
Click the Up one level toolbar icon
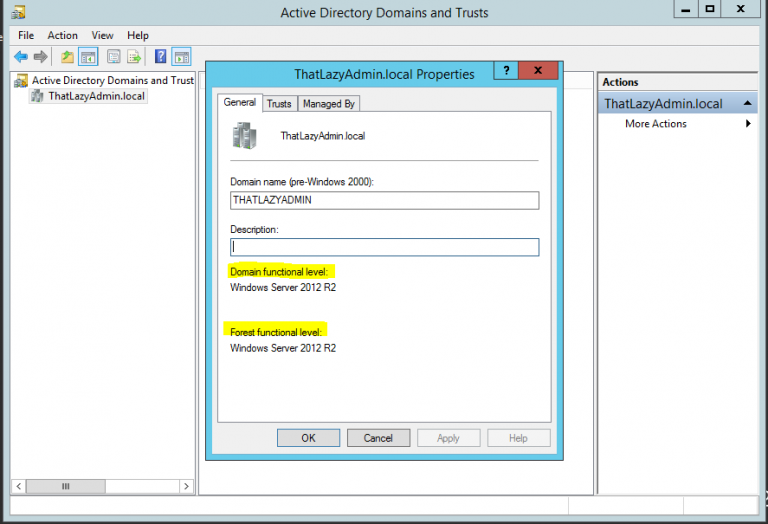[67, 57]
